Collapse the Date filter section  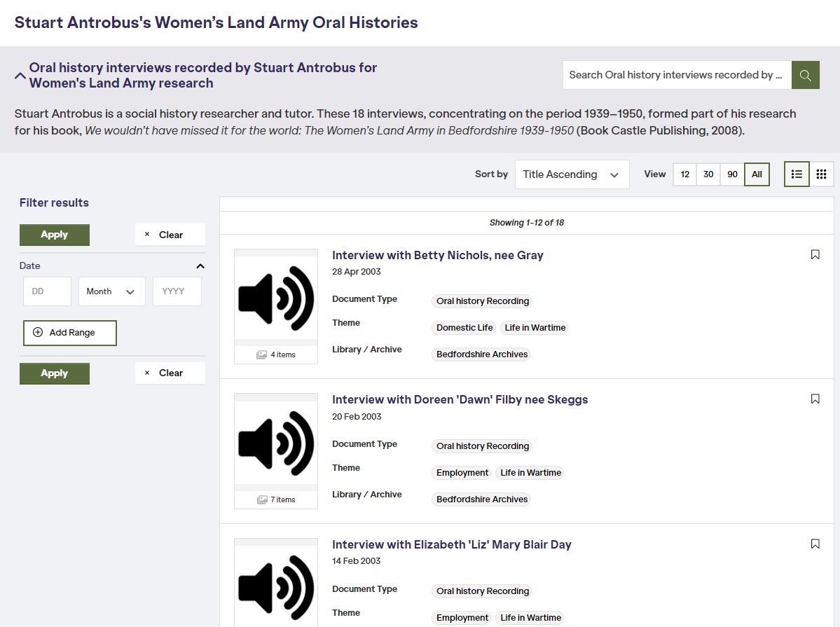coord(200,266)
